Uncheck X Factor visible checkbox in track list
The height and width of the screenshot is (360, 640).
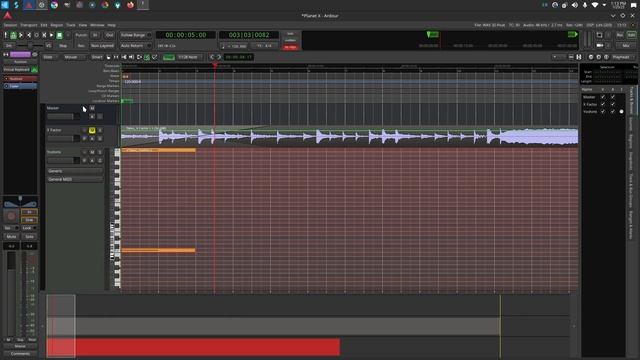603,104
